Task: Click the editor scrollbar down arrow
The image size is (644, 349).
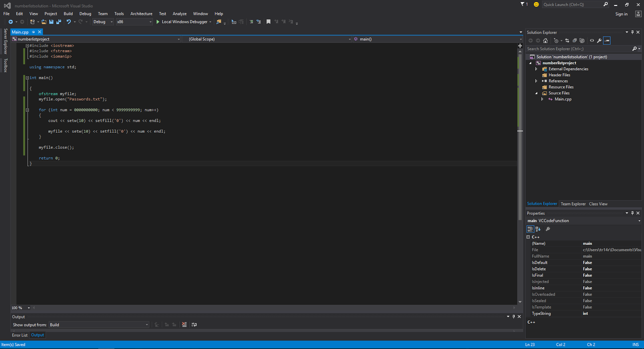Action: click(x=520, y=302)
